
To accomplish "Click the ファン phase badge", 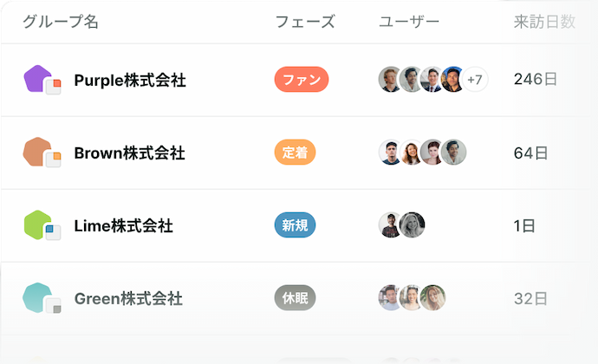I will coord(302,80).
